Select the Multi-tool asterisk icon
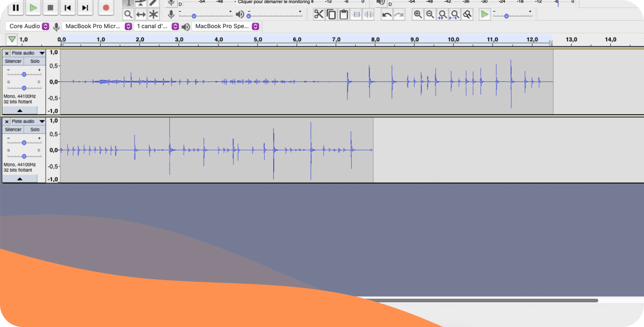Image resolution: width=644 pixels, height=327 pixels. coord(153,14)
